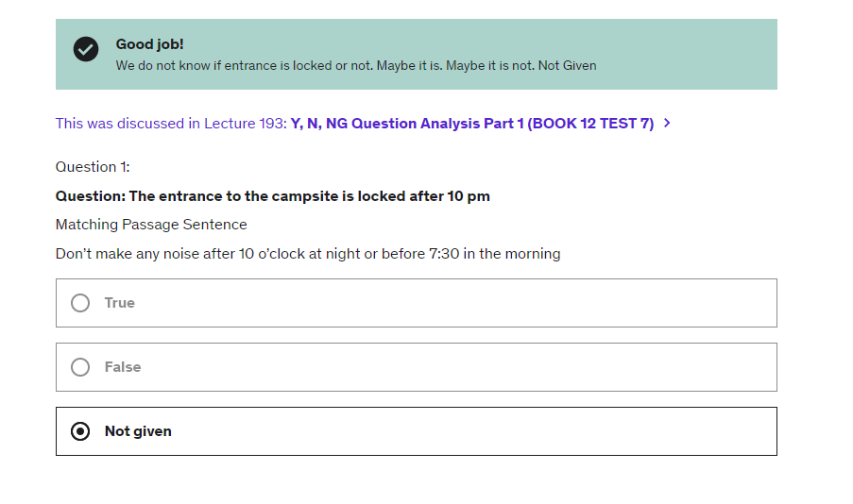Viewport: 853px width, 504px height.
Task: Click the "Not given" answer label text
Action: 138,431
